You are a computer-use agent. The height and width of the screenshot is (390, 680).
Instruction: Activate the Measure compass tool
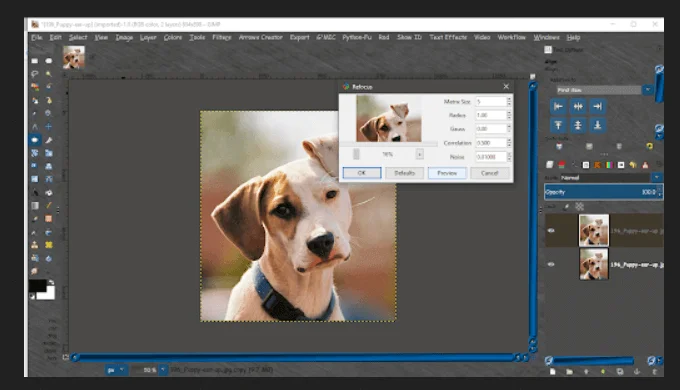35,127
